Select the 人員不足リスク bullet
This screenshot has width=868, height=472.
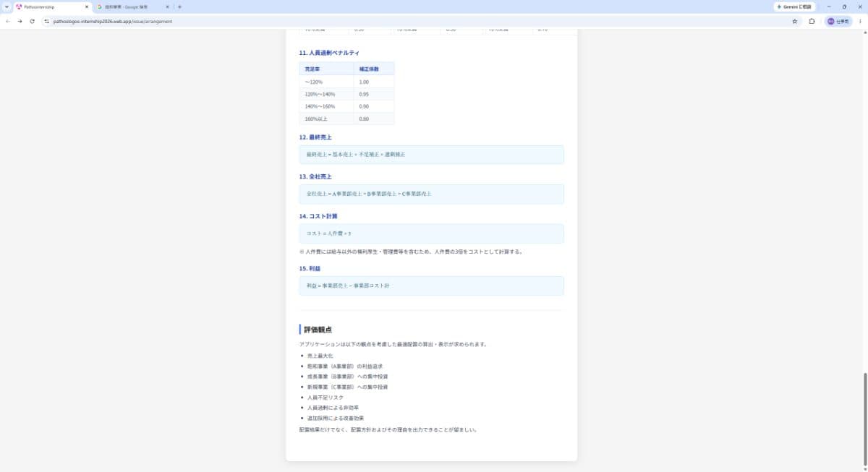click(325, 398)
